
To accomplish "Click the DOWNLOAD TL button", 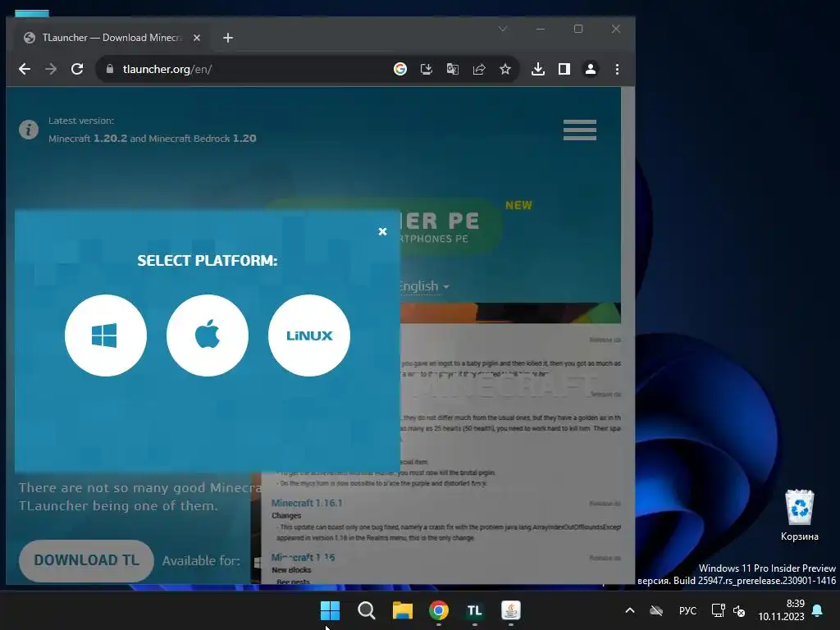I will 86,560.
